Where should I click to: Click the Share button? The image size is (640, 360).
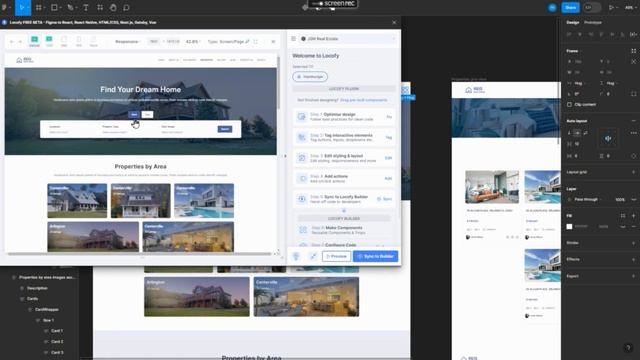tap(570, 7)
